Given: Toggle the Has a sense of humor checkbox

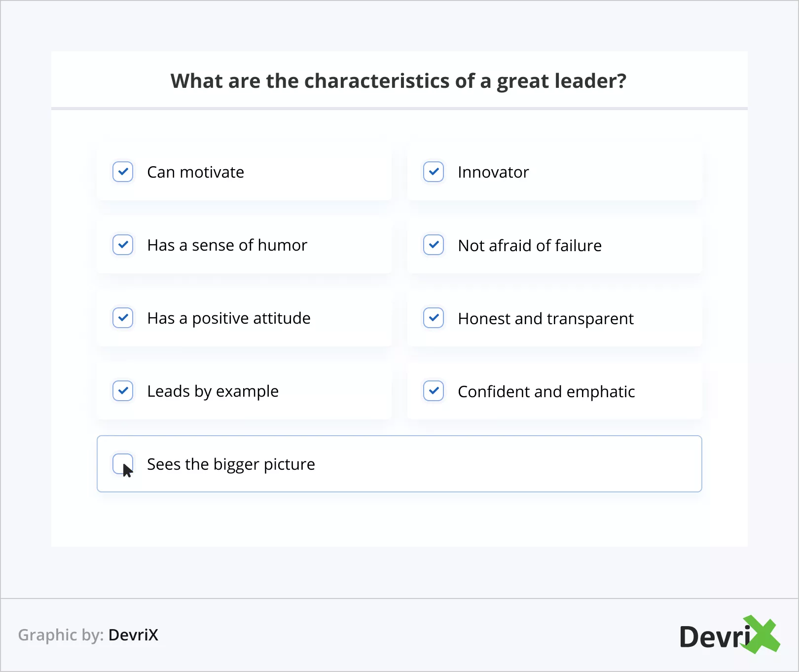Looking at the screenshot, I should [x=123, y=245].
